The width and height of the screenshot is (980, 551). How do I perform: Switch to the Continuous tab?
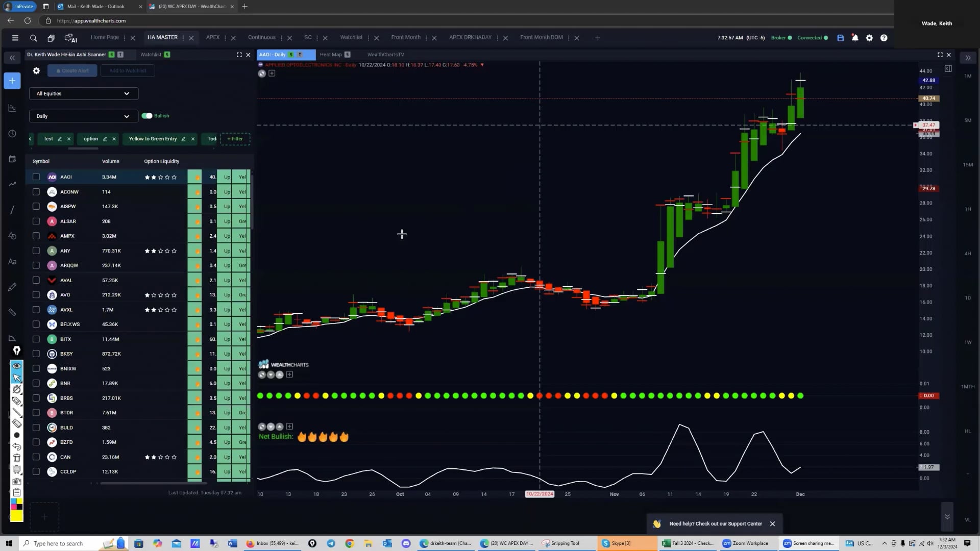pos(261,37)
